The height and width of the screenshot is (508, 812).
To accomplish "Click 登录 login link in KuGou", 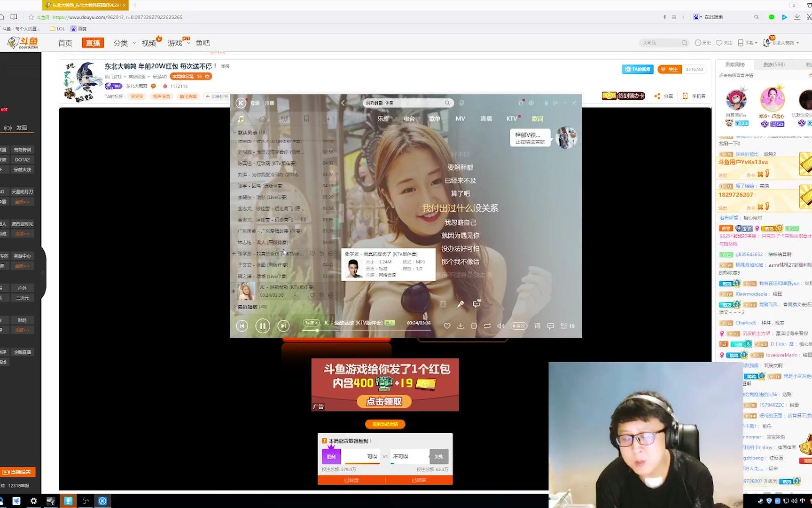I will click(x=255, y=103).
